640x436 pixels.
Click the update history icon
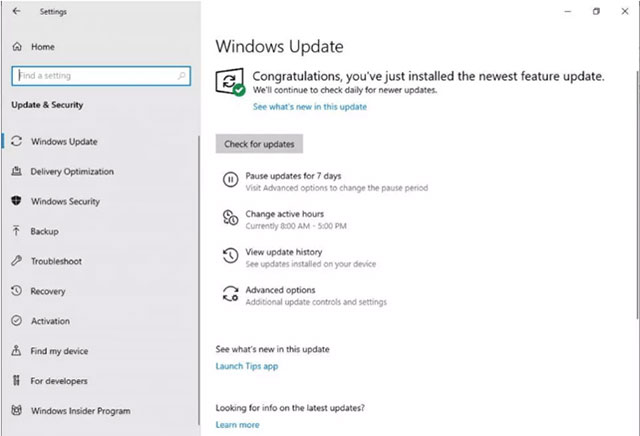point(230,256)
